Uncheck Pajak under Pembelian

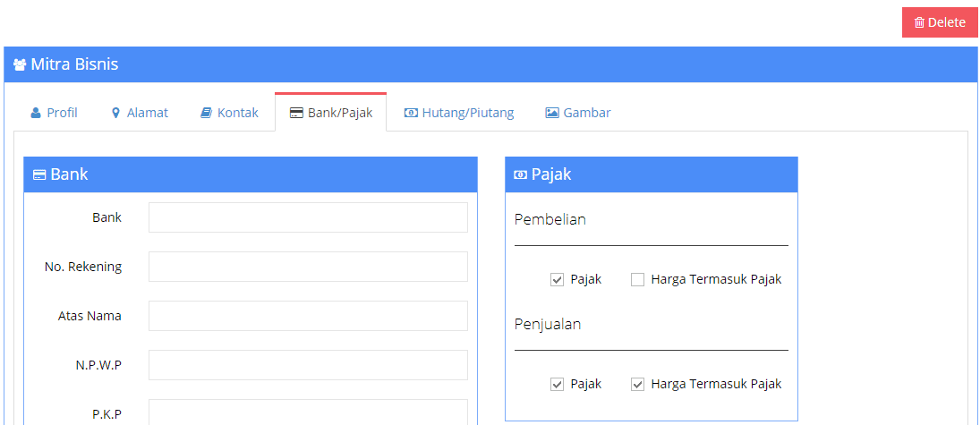click(x=557, y=279)
